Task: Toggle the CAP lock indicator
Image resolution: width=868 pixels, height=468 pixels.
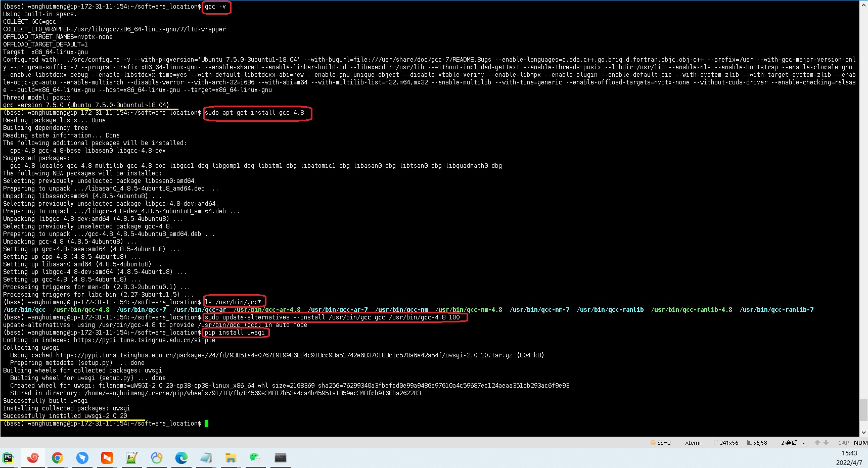Action: 843,442
